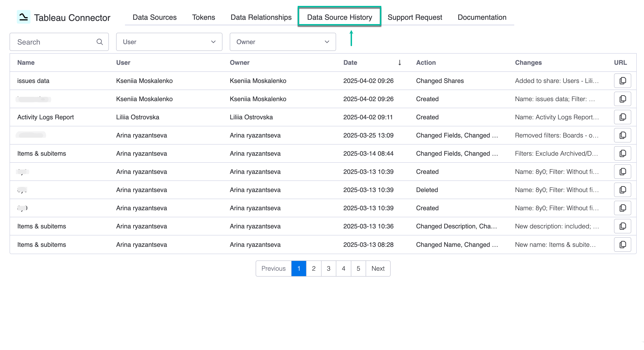Copy the URL for issues data row
The image size is (644, 350).
pos(622,80)
